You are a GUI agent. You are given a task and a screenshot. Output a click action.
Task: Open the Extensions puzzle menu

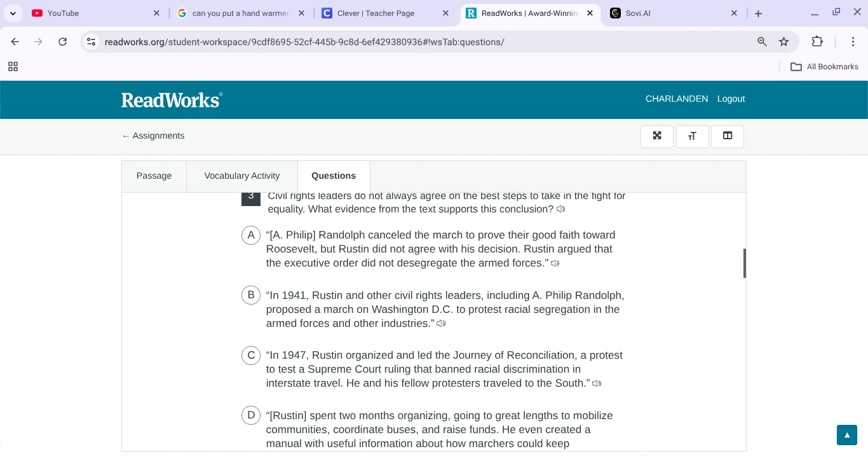tap(817, 42)
